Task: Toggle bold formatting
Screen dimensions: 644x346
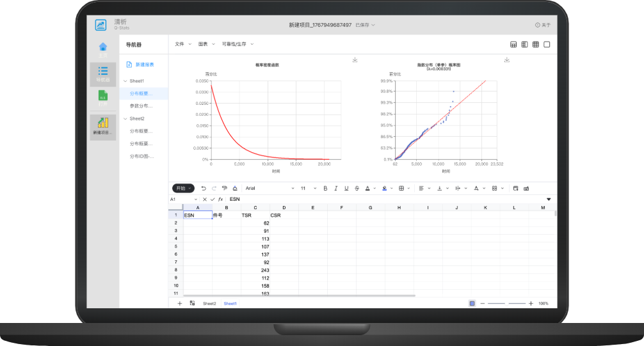Action: [x=325, y=188]
